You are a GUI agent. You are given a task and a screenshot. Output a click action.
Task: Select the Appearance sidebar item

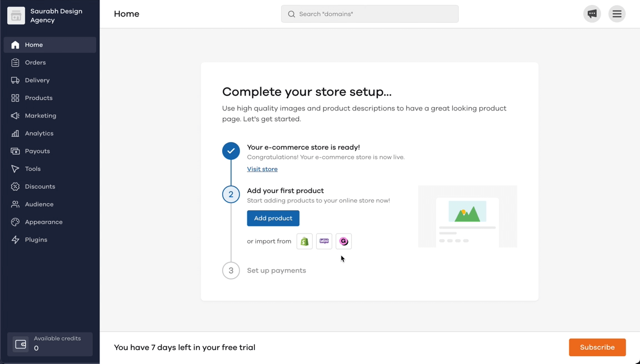coord(43,222)
